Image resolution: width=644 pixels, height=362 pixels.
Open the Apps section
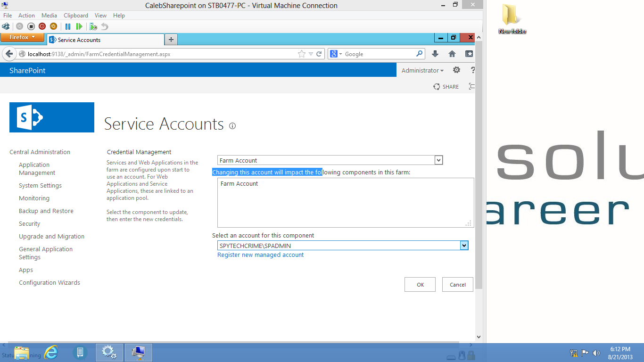[26, 270]
